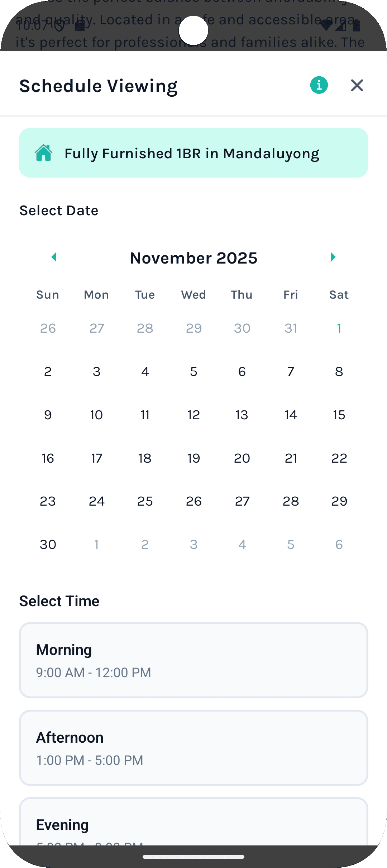This screenshot has height=868, width=387.
Task: Pick November 23 on the calendar
Action: pos(48,501)
